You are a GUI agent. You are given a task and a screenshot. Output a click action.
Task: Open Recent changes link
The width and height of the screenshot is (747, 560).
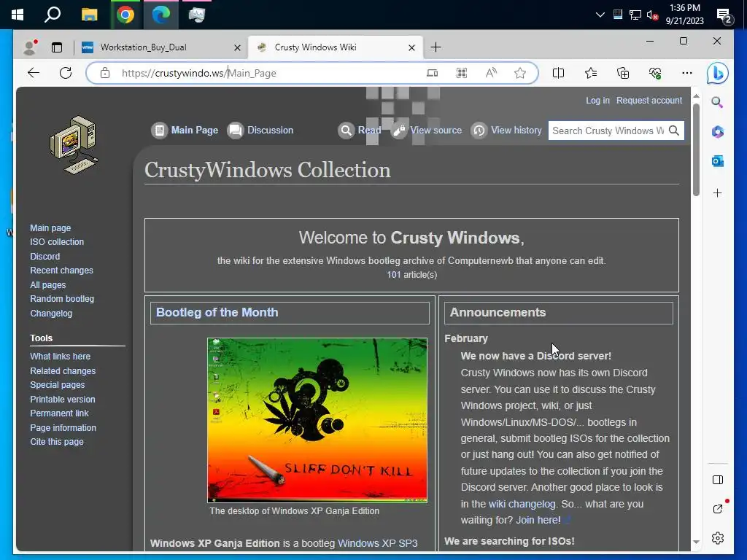click(61, 270)
